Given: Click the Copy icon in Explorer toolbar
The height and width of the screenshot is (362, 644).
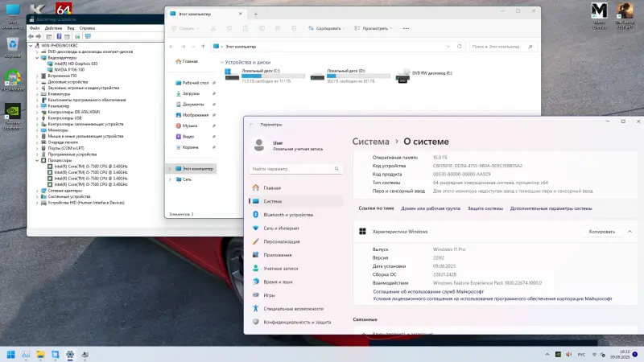Looking at the screenshot, I should pyautogui.click(x=229, y=28).
